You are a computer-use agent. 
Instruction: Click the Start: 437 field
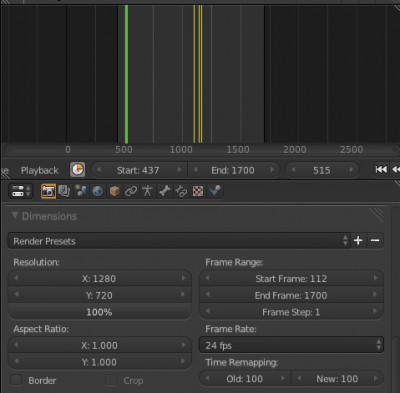point(139,170)
